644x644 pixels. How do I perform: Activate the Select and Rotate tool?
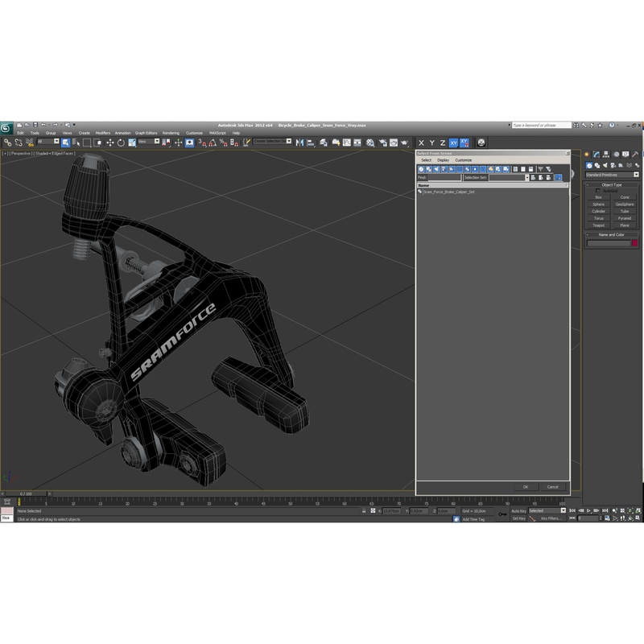[x=121, y=141]
